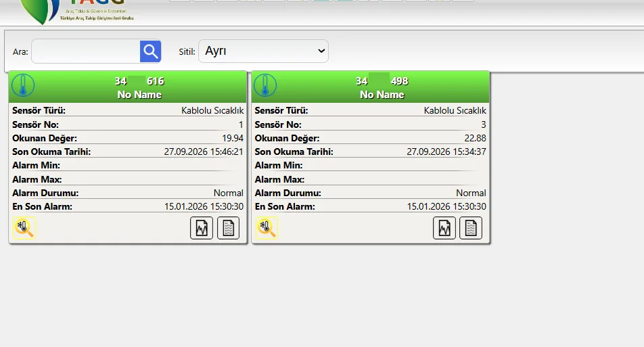The width and height of the screenshot is (644, 347).
Task: Click the TAGG logo at top left
Action: [x=76, y=11]
